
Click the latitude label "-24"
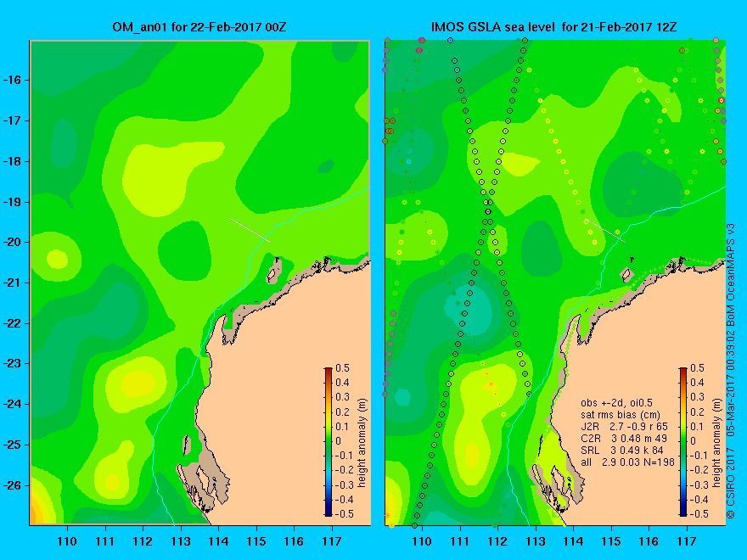13,404
